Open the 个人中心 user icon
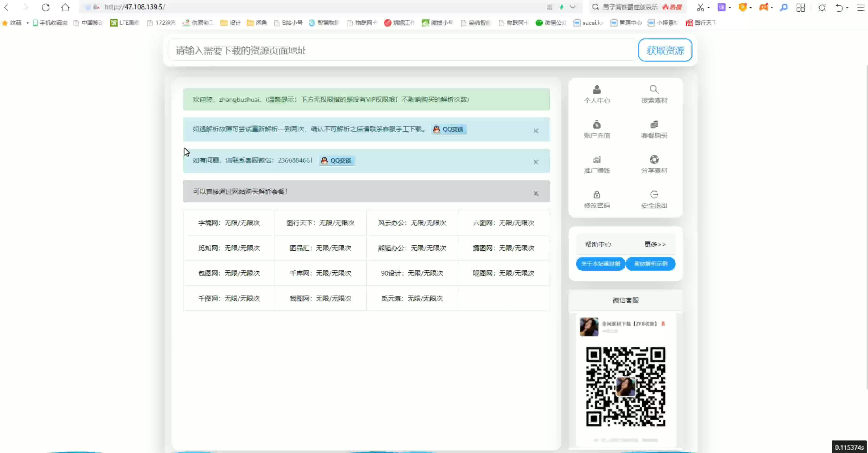 click(597, 89)
